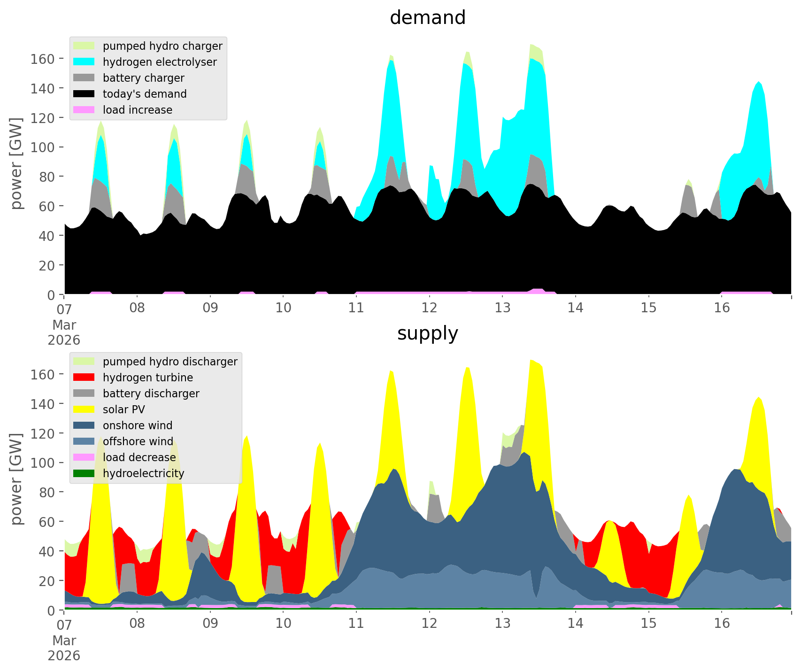Click date tick 11 on demand chart axis

[x=356, y=308]
